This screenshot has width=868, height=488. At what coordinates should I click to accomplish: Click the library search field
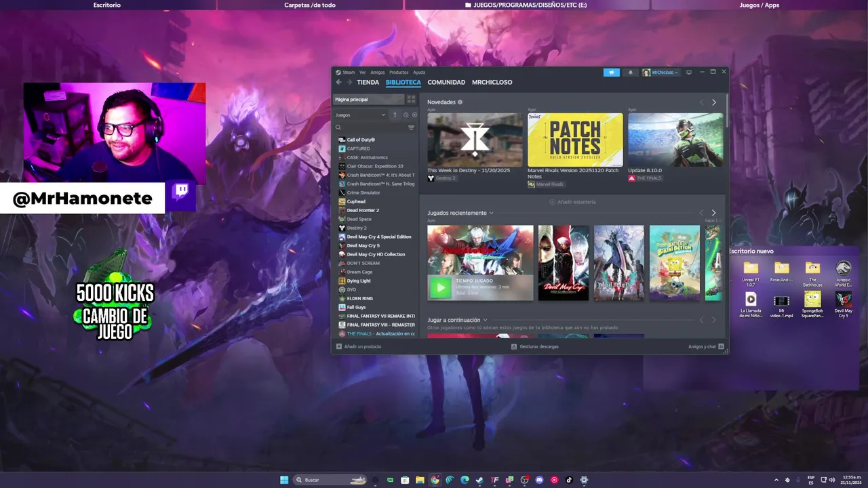(x=370, y=127)
